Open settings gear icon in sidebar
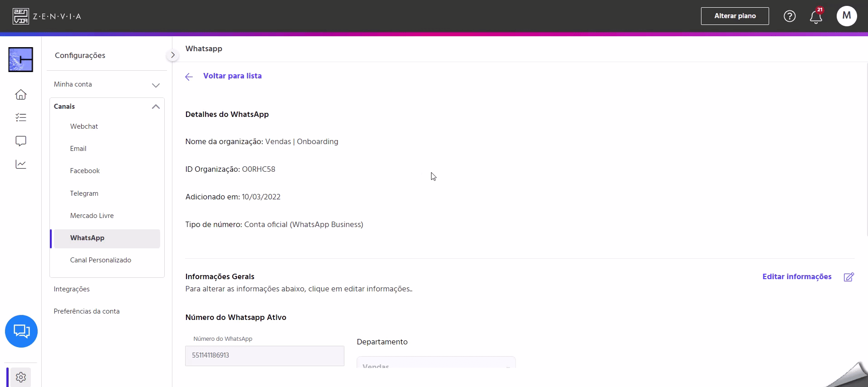Image resolution: width=868 pixels, height=387 pixels. tap(21, 377)
